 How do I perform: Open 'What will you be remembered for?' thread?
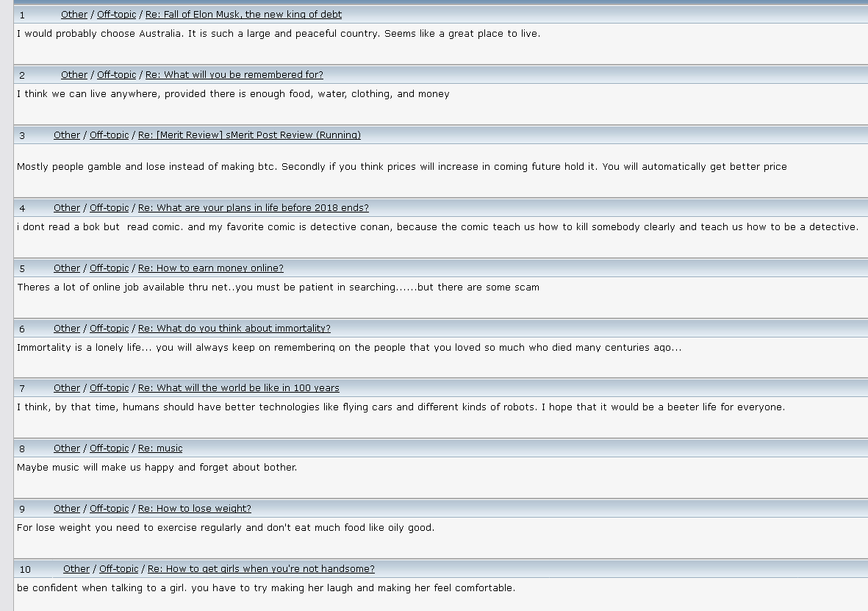coord(234,75)
